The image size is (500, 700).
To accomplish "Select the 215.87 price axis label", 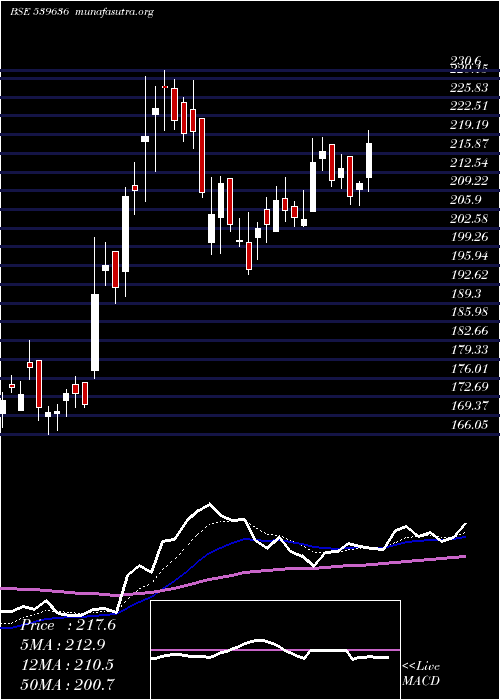I will 469,144.
